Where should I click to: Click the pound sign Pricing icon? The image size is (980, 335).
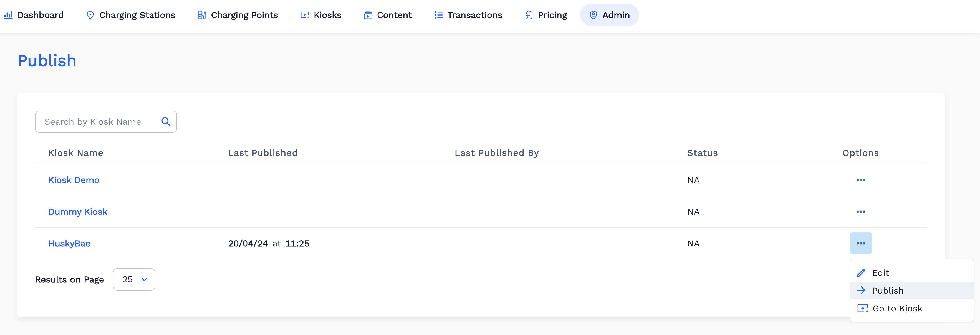[x=529, y=15]
